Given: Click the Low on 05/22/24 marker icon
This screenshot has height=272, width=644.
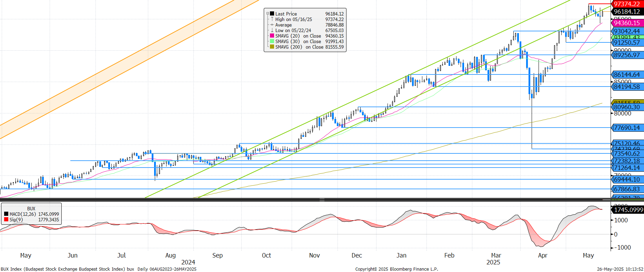Looking at the screenshot, I should click(272, 30).
